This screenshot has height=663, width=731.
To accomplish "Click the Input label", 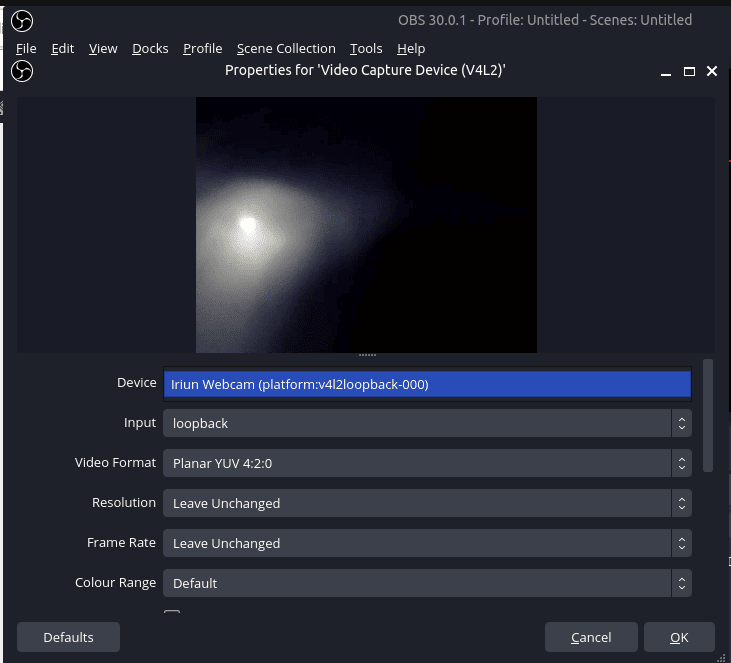I will [139, 423].
